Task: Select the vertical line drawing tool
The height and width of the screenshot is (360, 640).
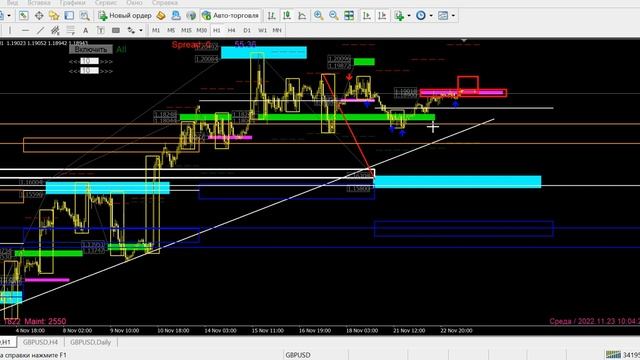Action: coord(10,30)
